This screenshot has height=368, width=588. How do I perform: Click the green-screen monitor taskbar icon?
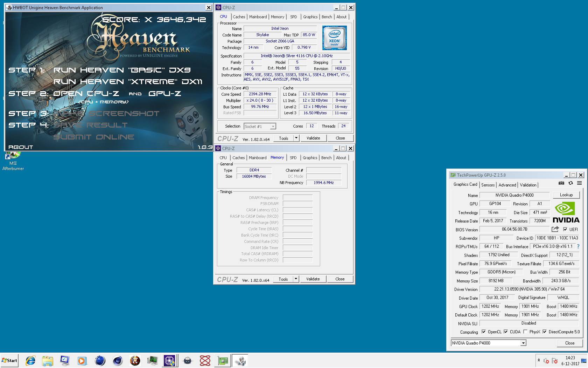tap(152, 360)
